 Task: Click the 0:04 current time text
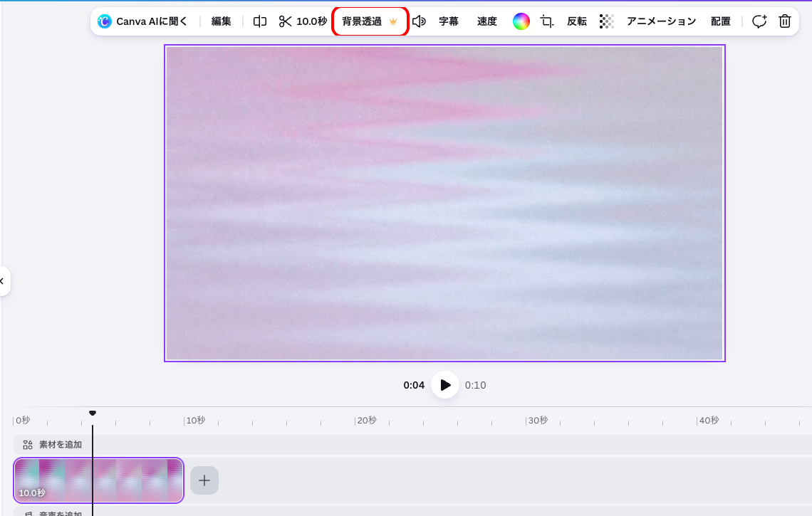point(414,385)
